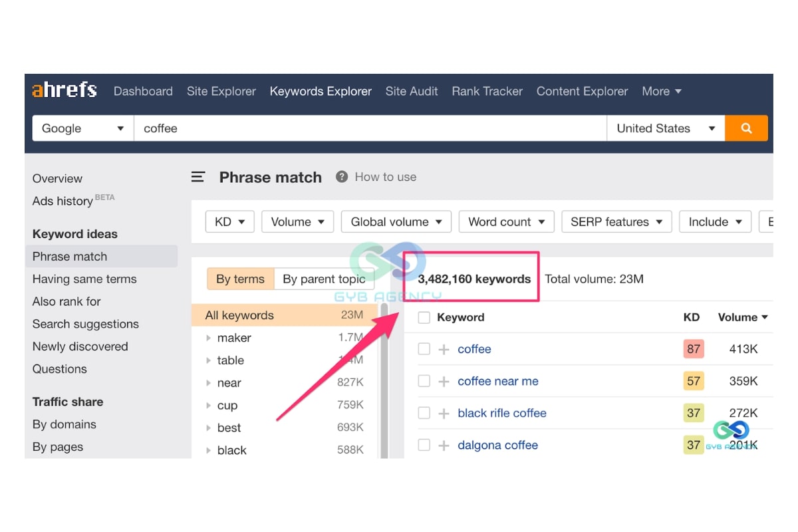Open Also rank for in the sidebar
This screenshot has width=798, height=532.
pos(66,301)
